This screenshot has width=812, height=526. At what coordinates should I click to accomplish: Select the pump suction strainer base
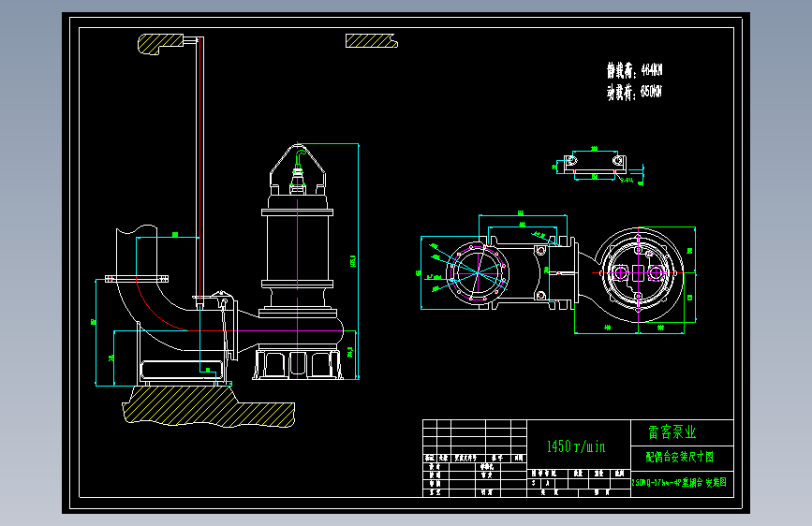click(x=298, y=364)
